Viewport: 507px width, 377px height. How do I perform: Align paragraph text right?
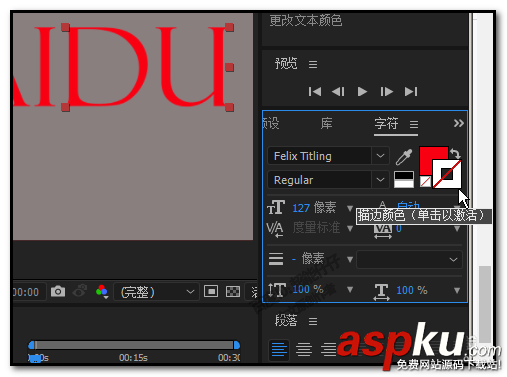tap(328, 349)
